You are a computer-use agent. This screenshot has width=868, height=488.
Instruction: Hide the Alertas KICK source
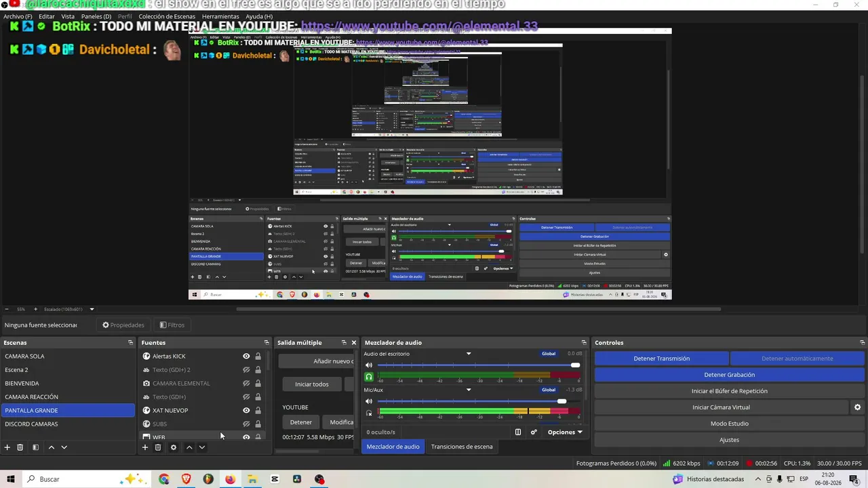[246, 357]
